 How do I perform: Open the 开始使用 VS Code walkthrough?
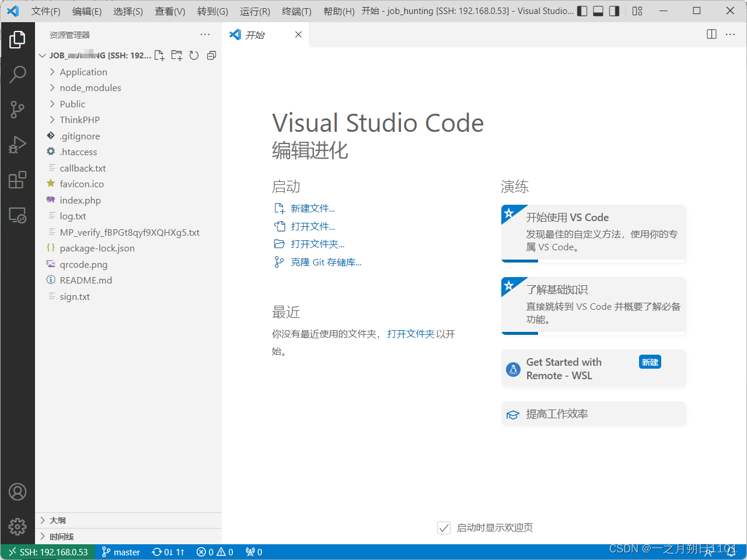tap(594, 233)
